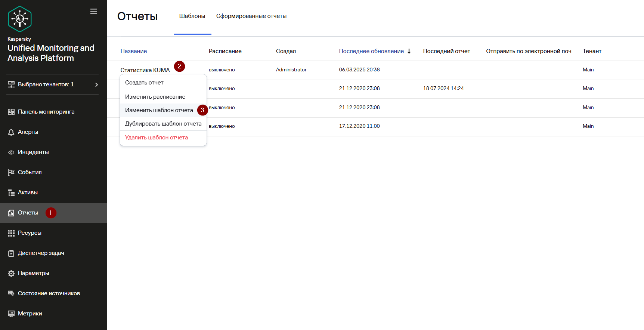Click the Отчеты page heading

[137, 16]
